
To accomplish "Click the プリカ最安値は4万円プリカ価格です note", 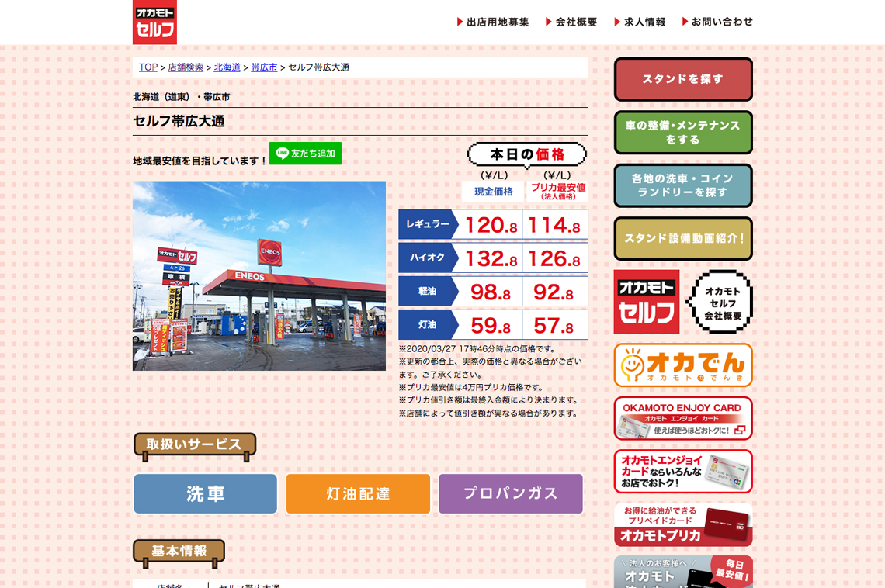I will click(x=470, y=387).
